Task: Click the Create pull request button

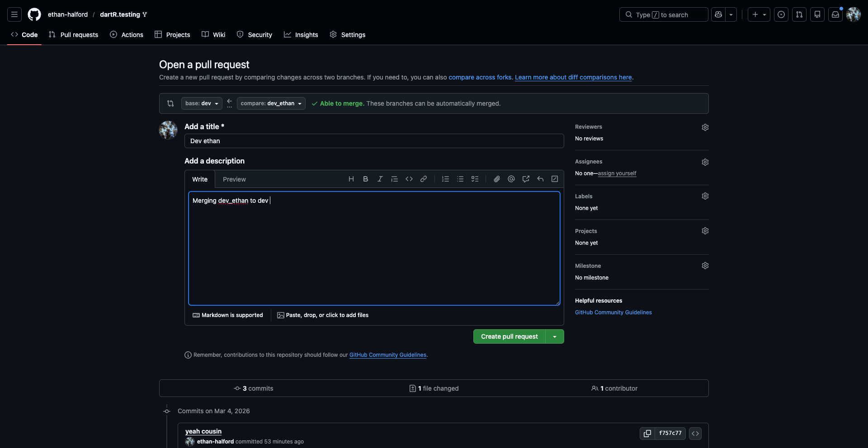Action: point(509,337)
